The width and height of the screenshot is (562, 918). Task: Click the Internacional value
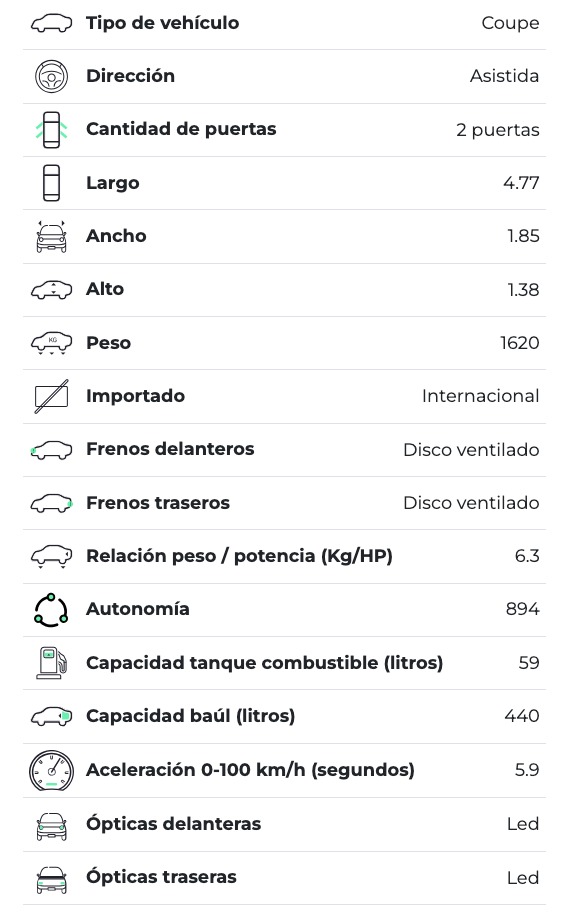pyautogui.click(x=480, y=396)
